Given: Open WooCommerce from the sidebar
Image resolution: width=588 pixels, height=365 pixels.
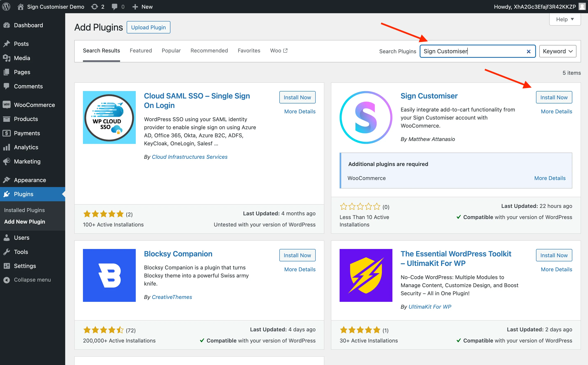Looking at the screenshot, I should click(34, 105).
